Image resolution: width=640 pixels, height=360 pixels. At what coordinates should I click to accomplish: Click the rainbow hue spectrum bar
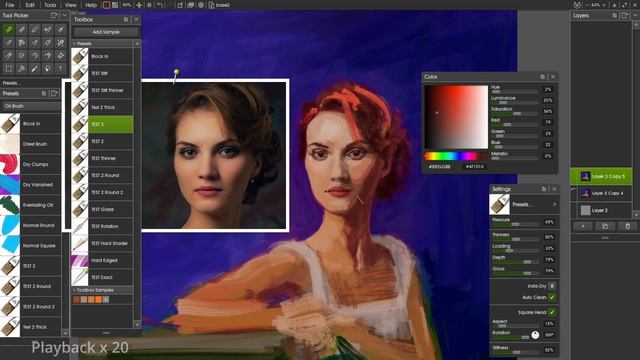(x=451, y=156)
